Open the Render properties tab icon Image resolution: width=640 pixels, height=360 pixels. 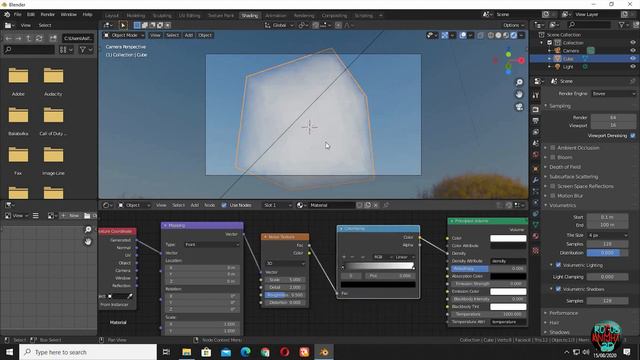point(536,110)
